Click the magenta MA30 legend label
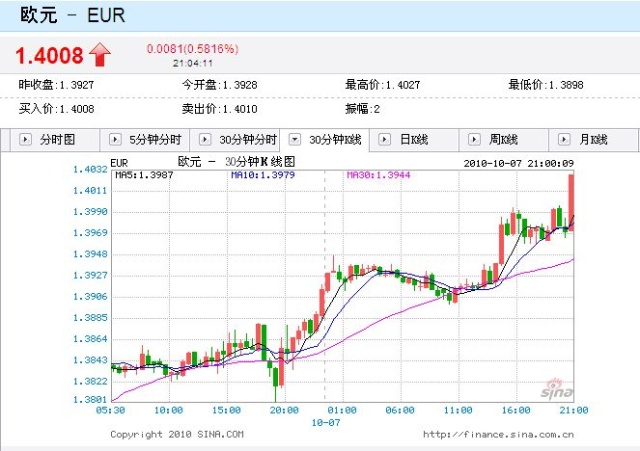Image resolution: width=640 pixels, height=451 pixels. [378, 175]
